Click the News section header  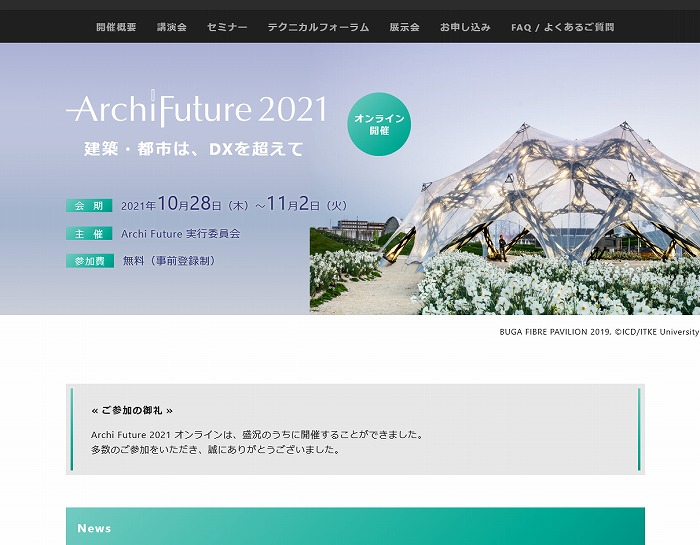355,526
